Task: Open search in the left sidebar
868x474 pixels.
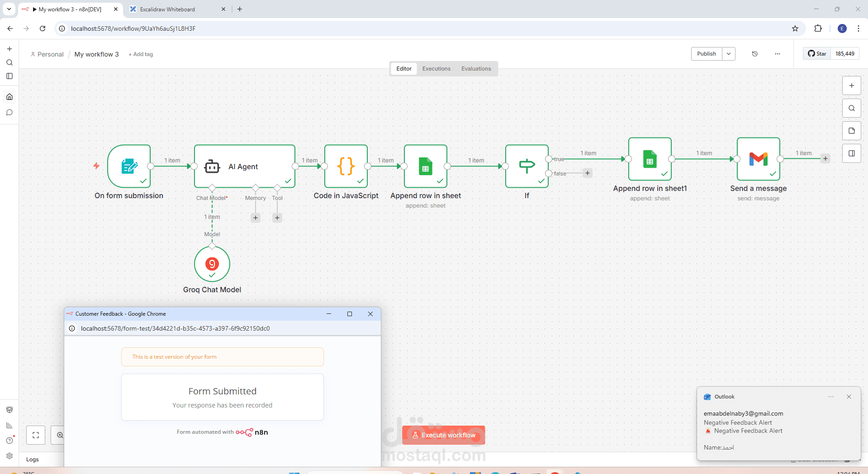Action: coord(9,62)
